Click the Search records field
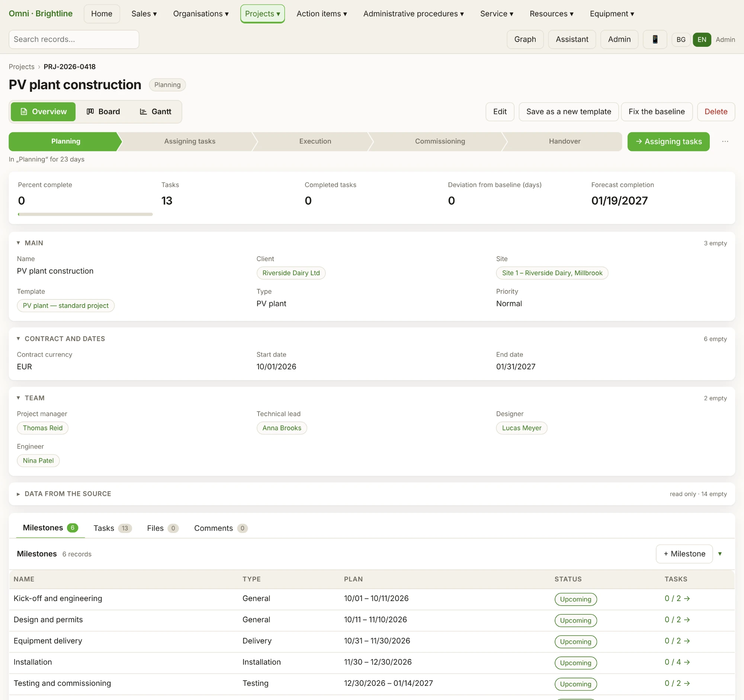The width and height of the screenshot is (744, 700). pos(74,39)
